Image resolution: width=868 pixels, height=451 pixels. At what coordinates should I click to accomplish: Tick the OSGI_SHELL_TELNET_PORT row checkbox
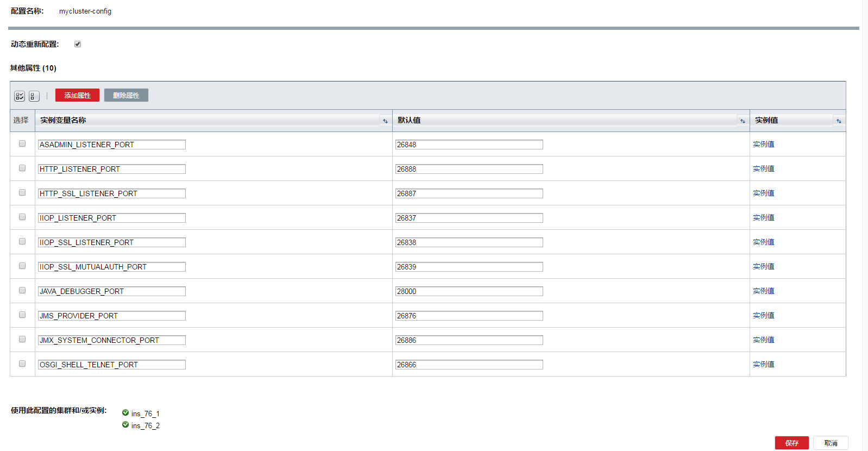[22, 364]
